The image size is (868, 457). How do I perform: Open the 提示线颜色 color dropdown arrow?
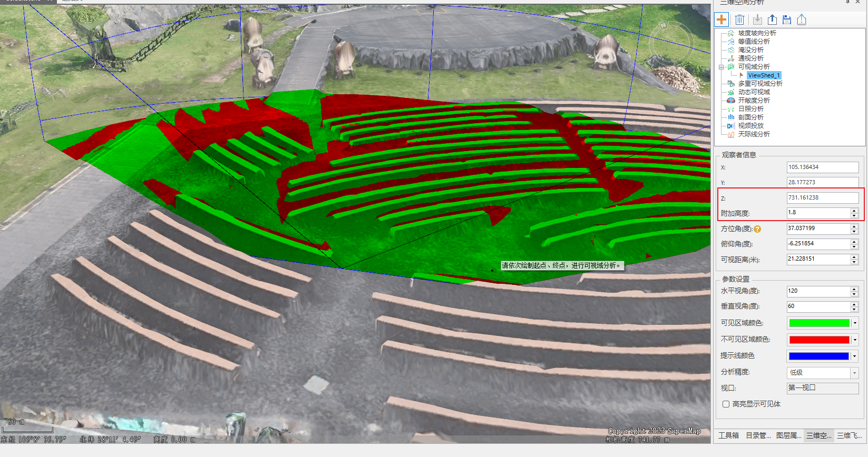coord(855,356)
